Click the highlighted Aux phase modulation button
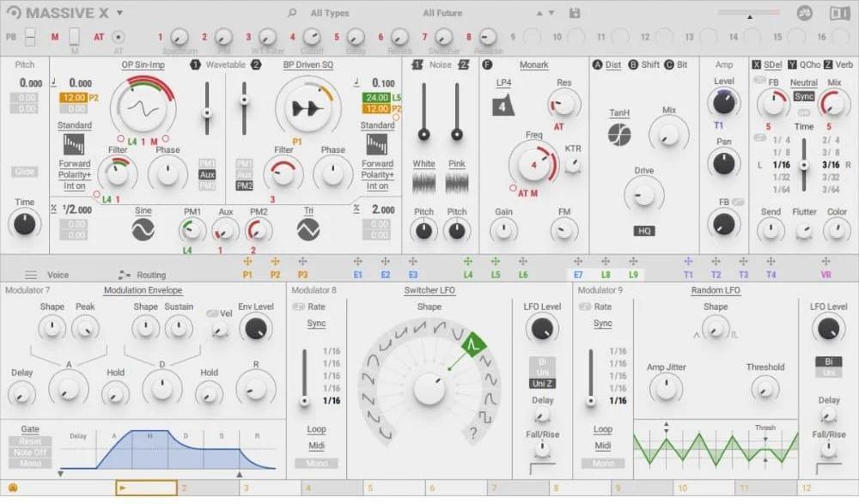Viewport: 859px width, 504px height. (207, 175)
